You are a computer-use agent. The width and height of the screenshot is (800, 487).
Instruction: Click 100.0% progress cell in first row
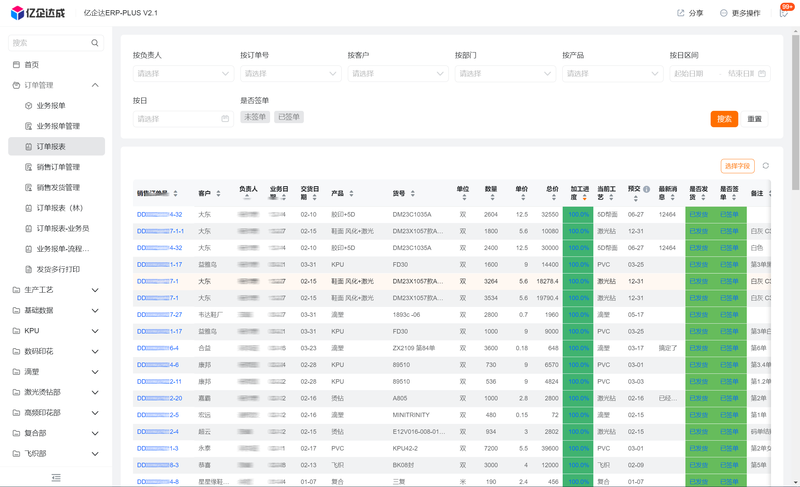[x=578, y=214]
